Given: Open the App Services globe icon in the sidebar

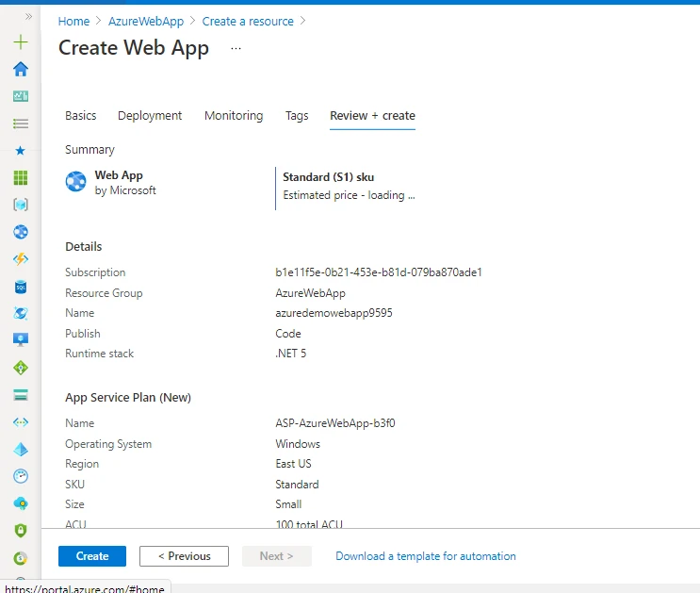Looking at the screenshot, I should (21, 232).
